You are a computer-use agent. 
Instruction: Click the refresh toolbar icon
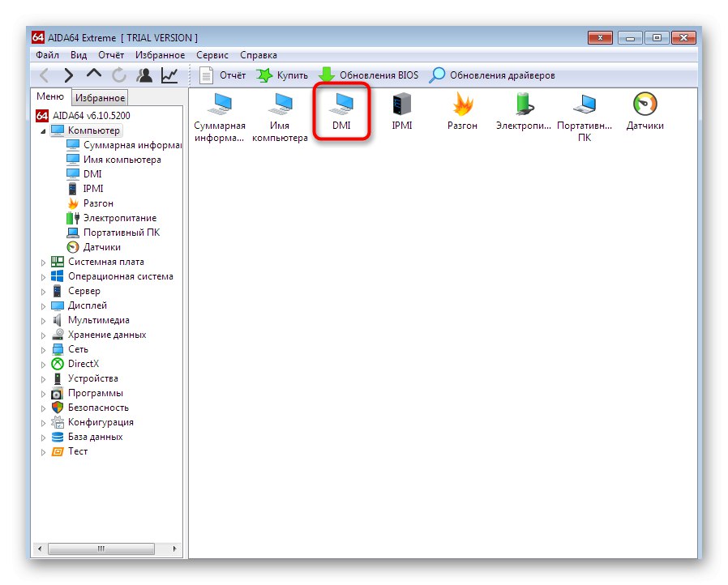(x=119, y=75)
